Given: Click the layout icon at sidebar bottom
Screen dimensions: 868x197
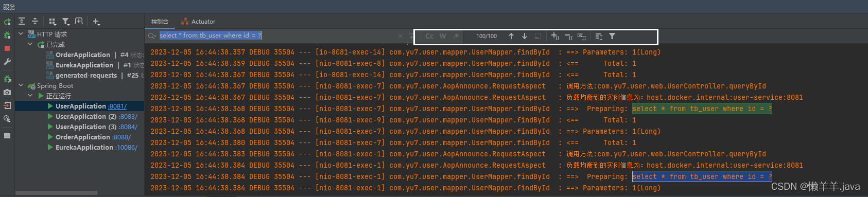Looking at the screenshot, I should (7, 136).
